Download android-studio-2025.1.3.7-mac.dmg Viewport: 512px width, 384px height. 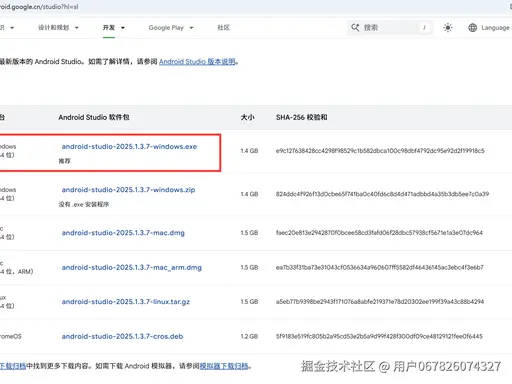123,233
